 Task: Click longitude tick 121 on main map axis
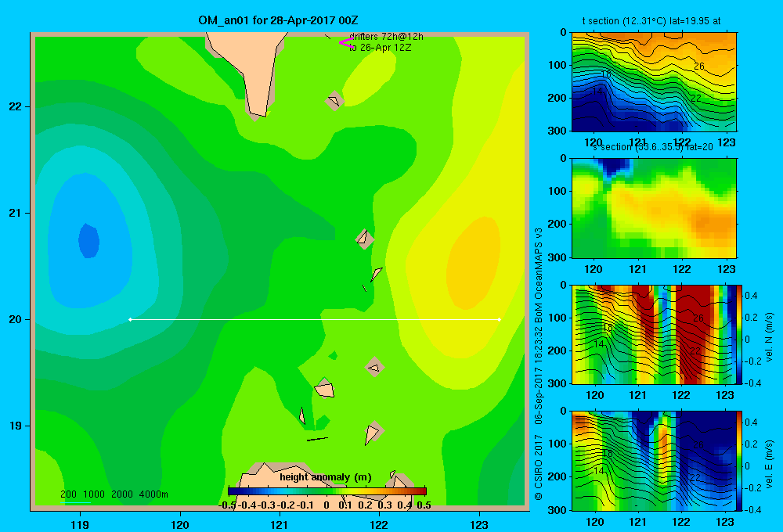[280, 524]
